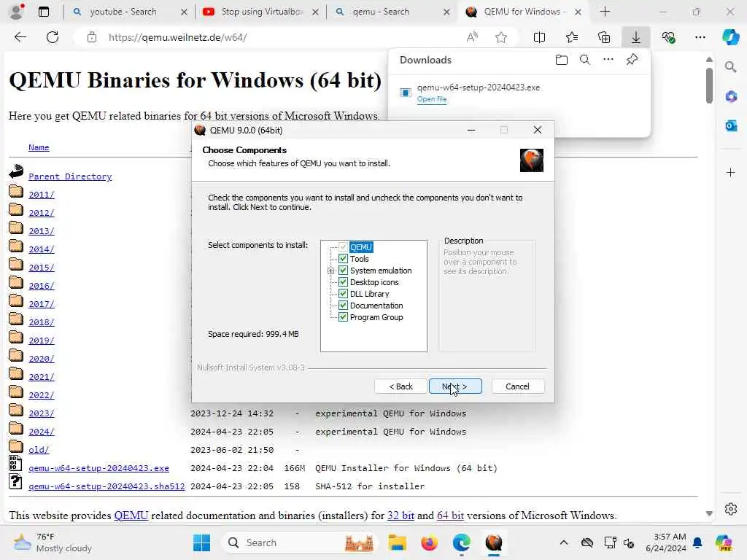
Task: Open Microsoft 365 icon in sidebar
Action: click(731, 97)
